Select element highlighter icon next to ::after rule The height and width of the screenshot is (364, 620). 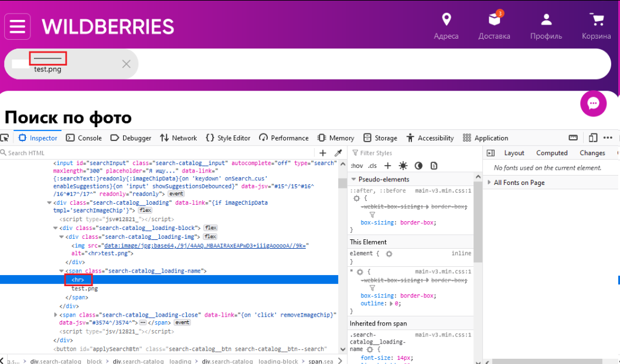click(x=356, y=198)
